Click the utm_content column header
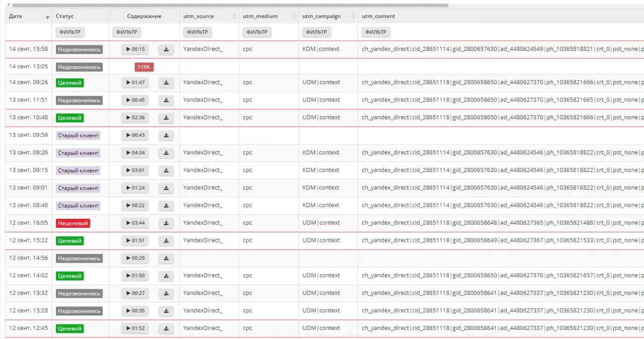The image size is (644, 339). point(378,17)
